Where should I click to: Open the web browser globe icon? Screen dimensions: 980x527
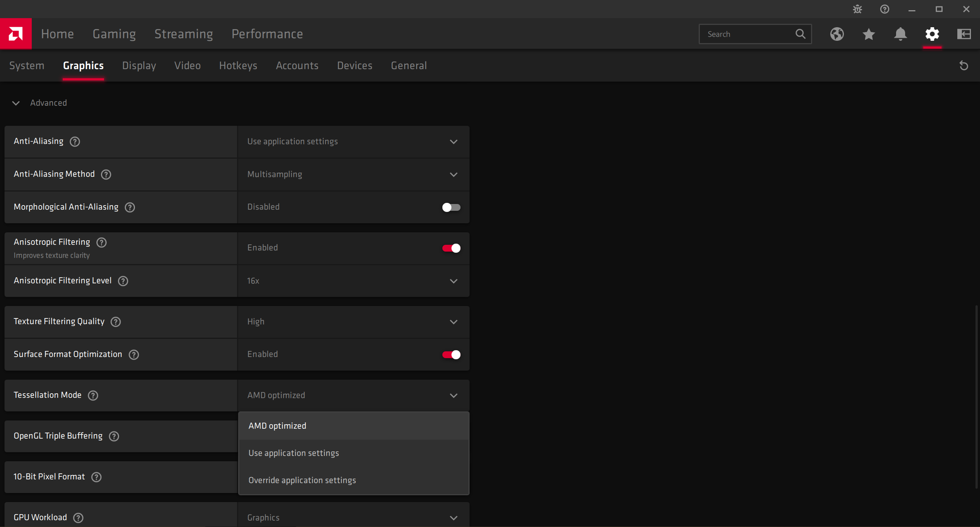click(x=837, y=34)
